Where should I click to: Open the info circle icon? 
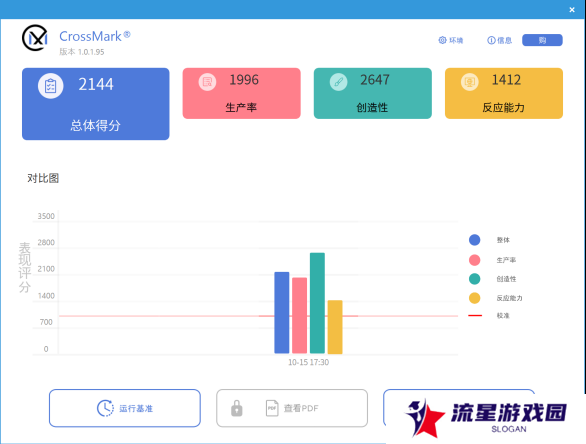click(491, 40)
